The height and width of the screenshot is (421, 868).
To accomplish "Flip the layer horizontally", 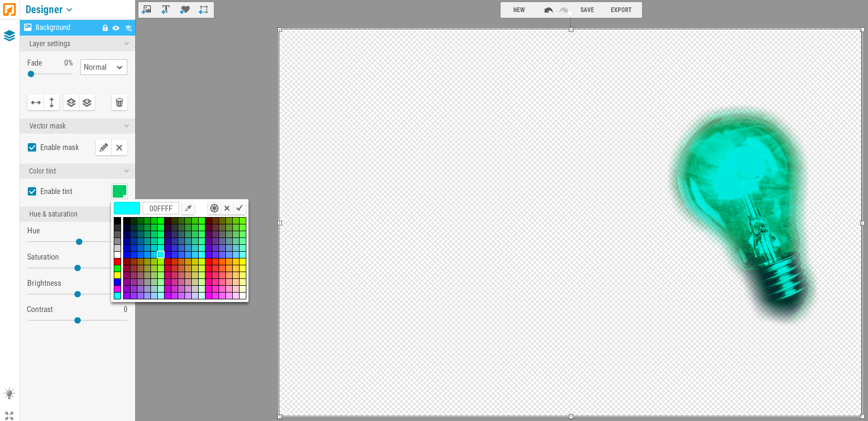I will point(36,102).
